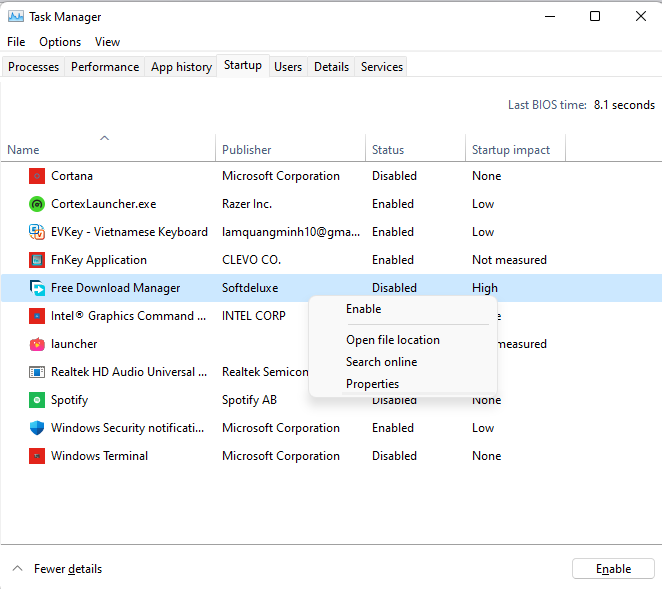The height and width of the screenshot is (589, 662).
Task: Click the CLEVO CO. publisher cell
Action: 251,260
